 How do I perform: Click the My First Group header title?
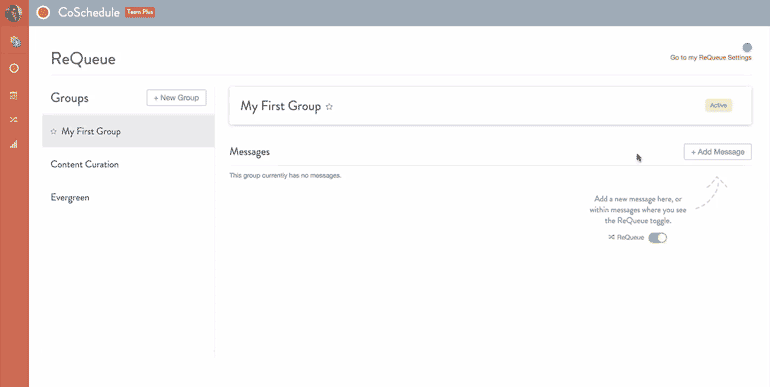click(x=280, y=106)
